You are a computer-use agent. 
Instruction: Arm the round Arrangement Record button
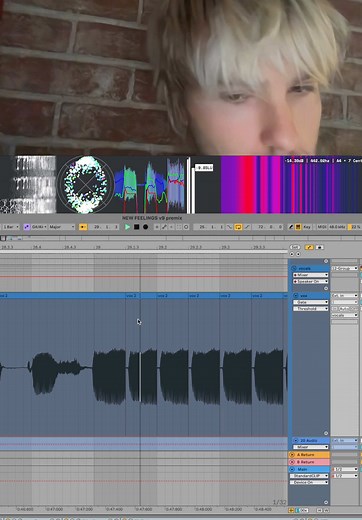[x=145, y=227]
